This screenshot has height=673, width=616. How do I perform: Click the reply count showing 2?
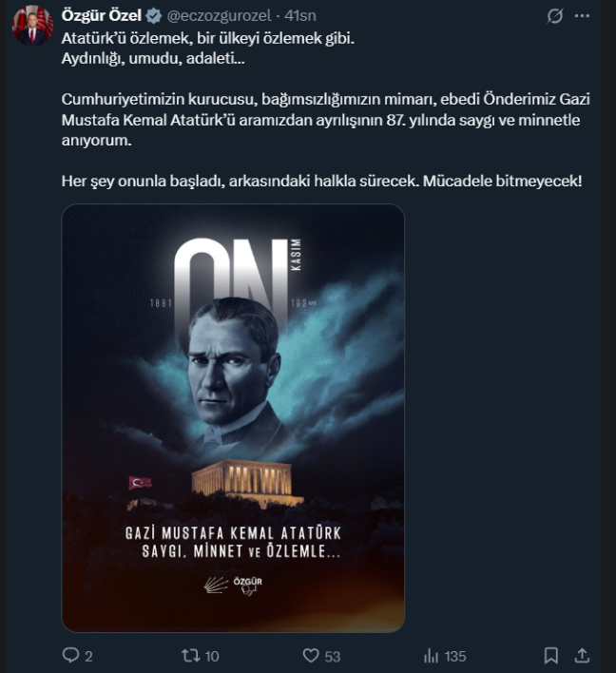[x=88, y=656]
